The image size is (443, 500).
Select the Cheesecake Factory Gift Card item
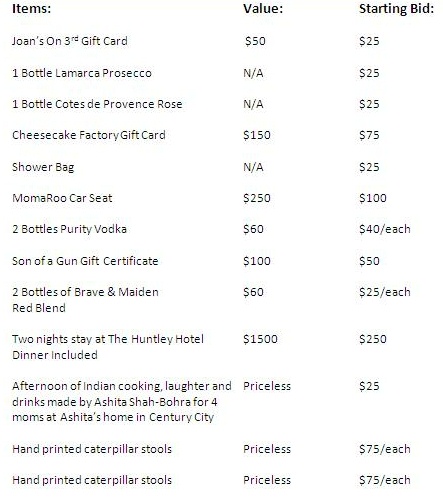tap(89, 135)
